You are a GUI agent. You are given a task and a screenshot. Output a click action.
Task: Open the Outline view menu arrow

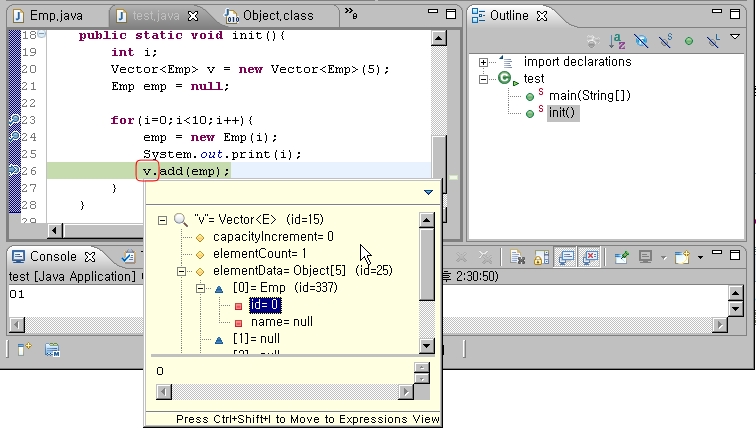point(736,36)
